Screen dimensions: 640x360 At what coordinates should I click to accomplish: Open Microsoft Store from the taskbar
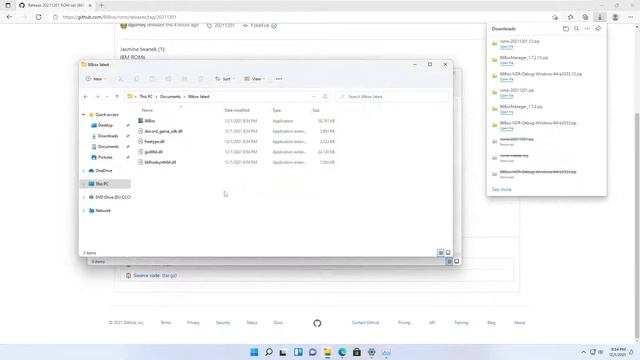pos(357,352)
